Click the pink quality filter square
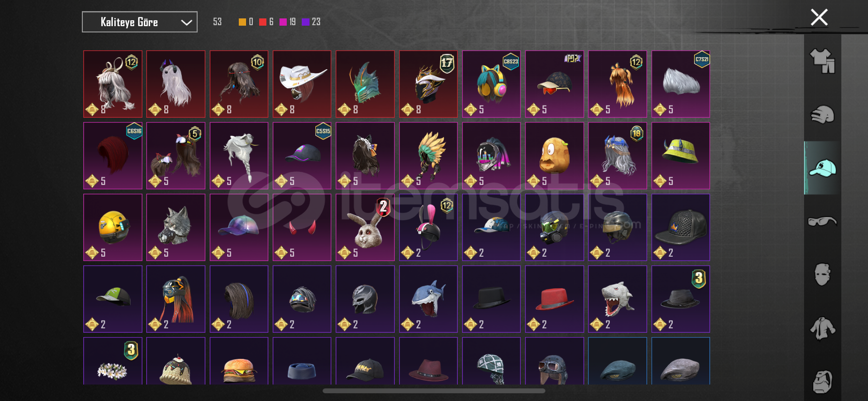 283,22
